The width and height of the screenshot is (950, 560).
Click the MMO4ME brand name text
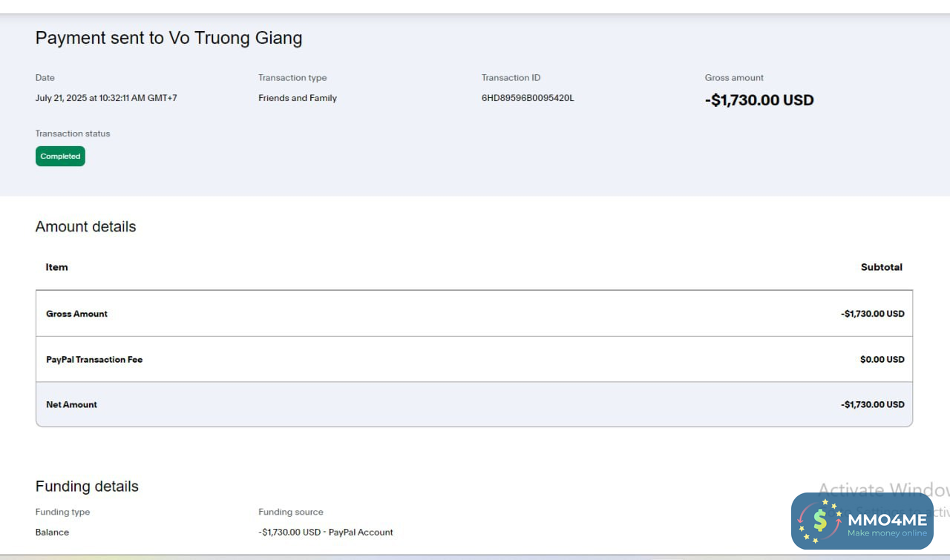click(x=887, y=519)
